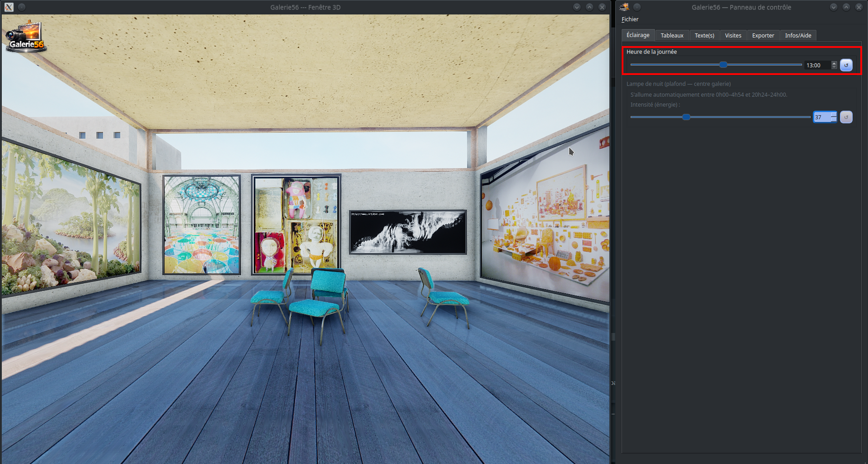Show the Infos/Aide tab
Image resolution: width=868 pixels, height=464 pixels.
click(798, 36)
